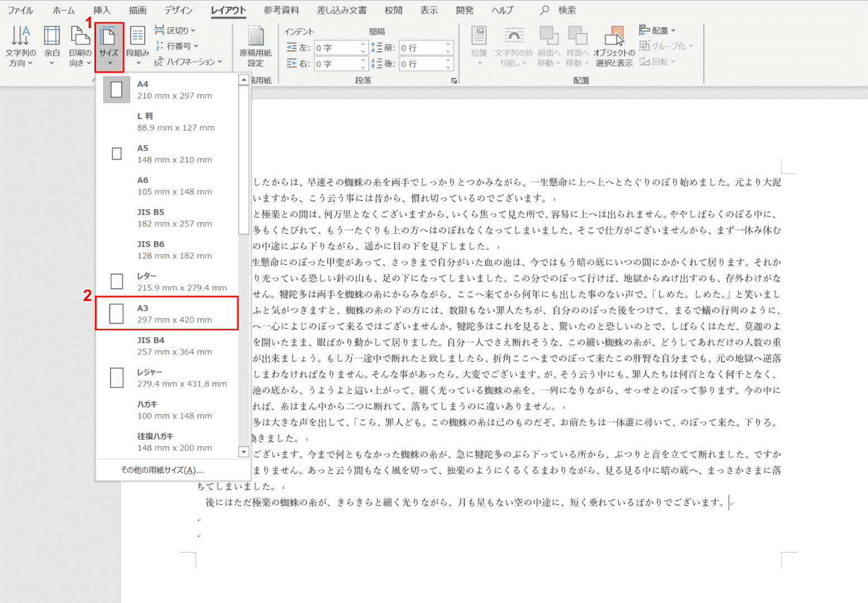Open その他の用紙サイズ more paper sizes
868x603 pixels.
click(162, 470)
